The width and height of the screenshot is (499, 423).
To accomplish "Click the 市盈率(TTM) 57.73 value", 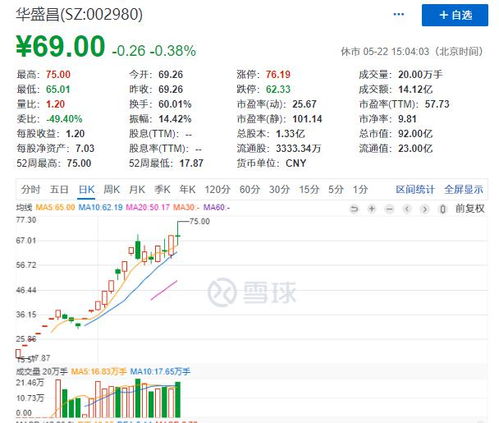I will [x=437, y=104].
